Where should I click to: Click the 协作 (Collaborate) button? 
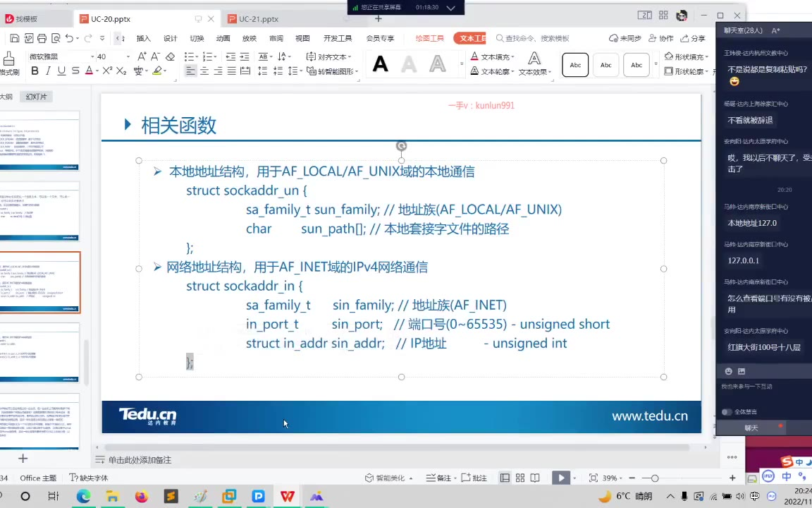[660, 38]
